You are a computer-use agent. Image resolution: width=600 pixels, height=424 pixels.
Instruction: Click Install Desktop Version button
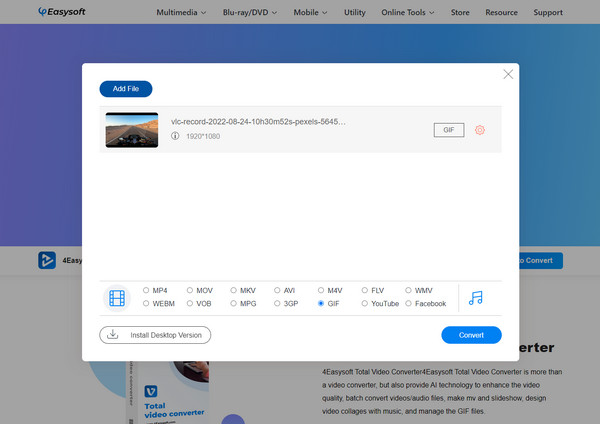click(155, 335)
